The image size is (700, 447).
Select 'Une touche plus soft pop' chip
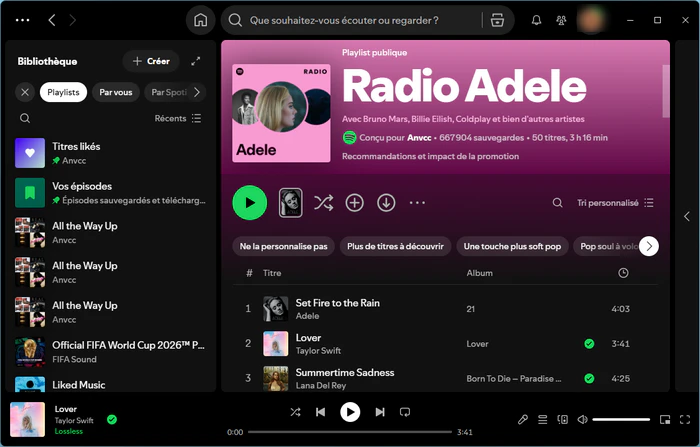512,246
